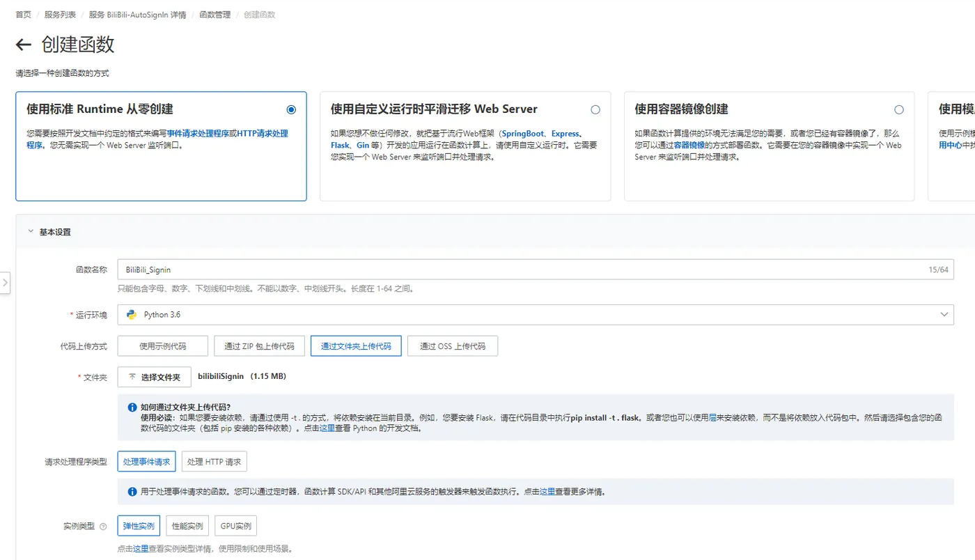Open the 运行环境 Python 3.6 dropdown
The height and width of the screenshot is (560, 975).
click(536, 314)
